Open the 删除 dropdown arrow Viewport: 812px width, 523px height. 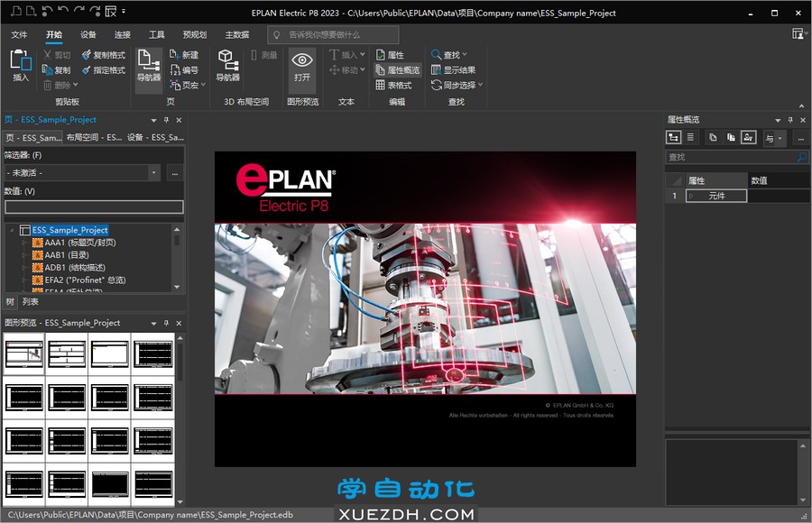click(76, 85)
